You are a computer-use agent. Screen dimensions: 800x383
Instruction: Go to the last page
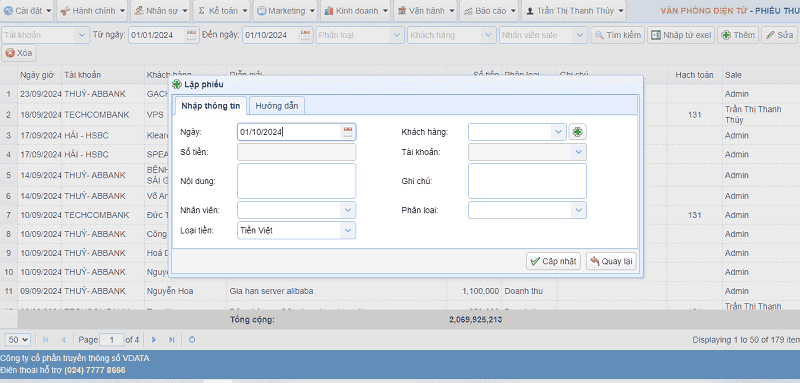171,340
